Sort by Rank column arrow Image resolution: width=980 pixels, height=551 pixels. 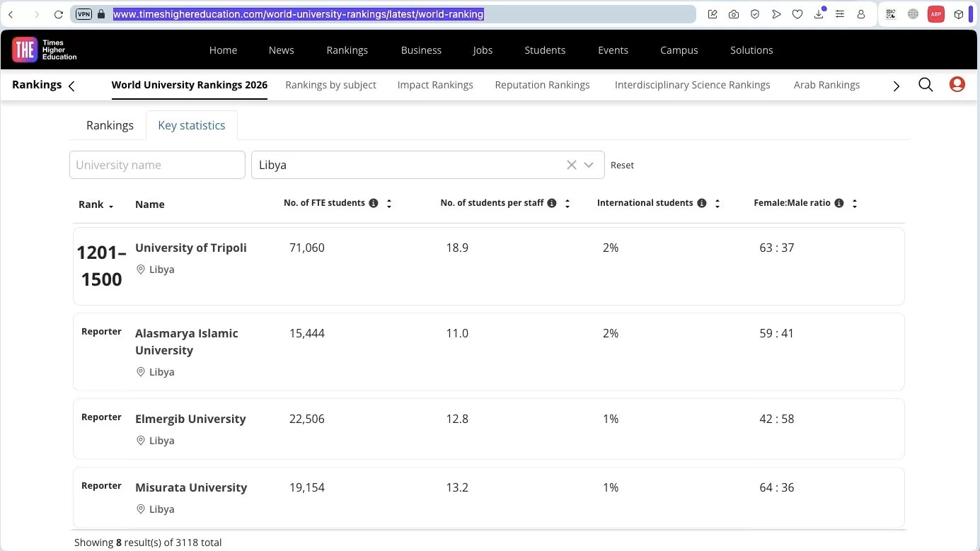click(111, 205)
